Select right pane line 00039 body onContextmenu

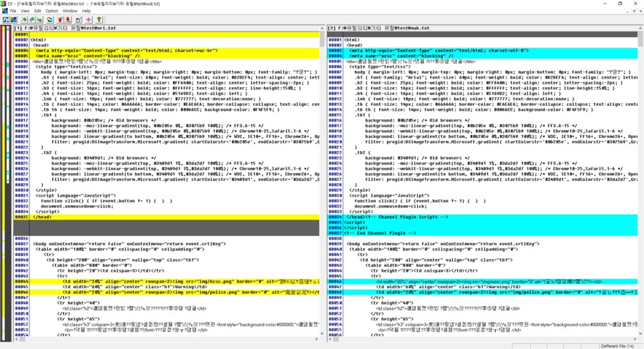coord(482,243)
